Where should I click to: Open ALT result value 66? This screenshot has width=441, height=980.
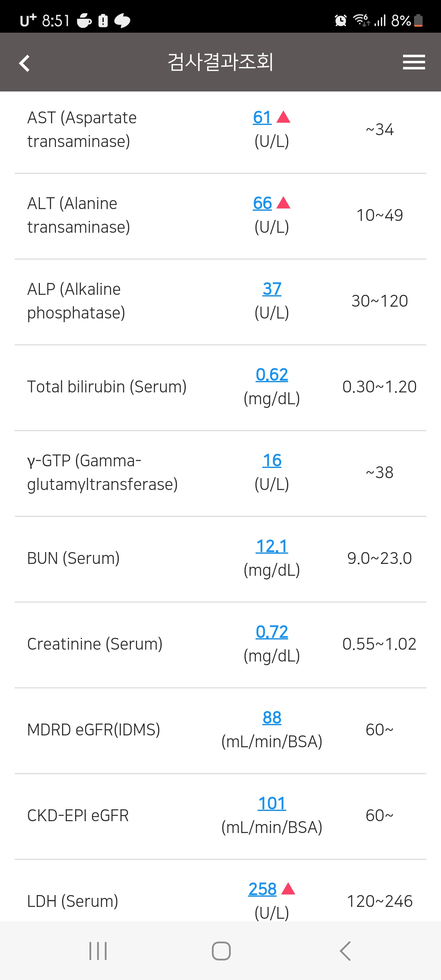[x=262, y=203]
